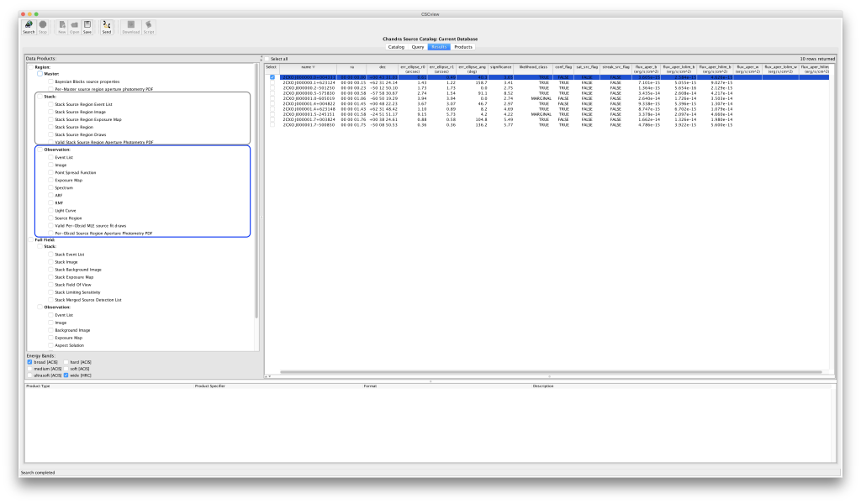Screen dimensions: 861x504
Task: Enable the ultrasoft [ACIS] energy band
Action: (x=29, y=375)
